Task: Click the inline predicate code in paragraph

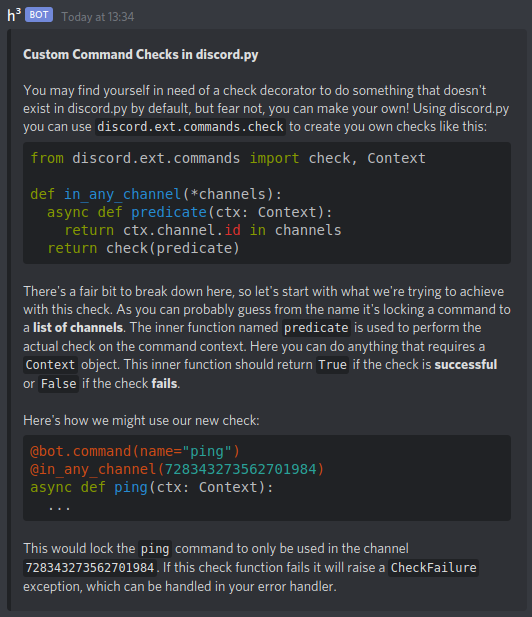Action: (x=316, y=328)
